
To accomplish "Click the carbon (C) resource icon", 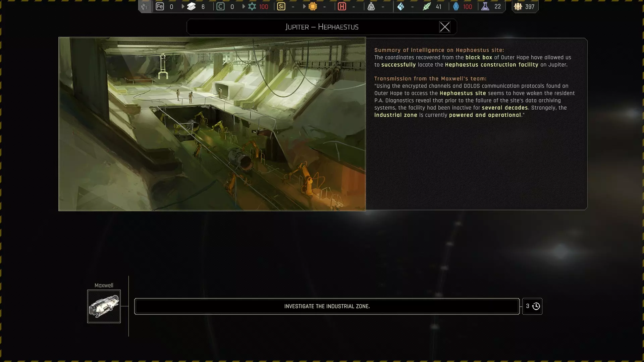I will pyautogui.click(x=220, y=6).
